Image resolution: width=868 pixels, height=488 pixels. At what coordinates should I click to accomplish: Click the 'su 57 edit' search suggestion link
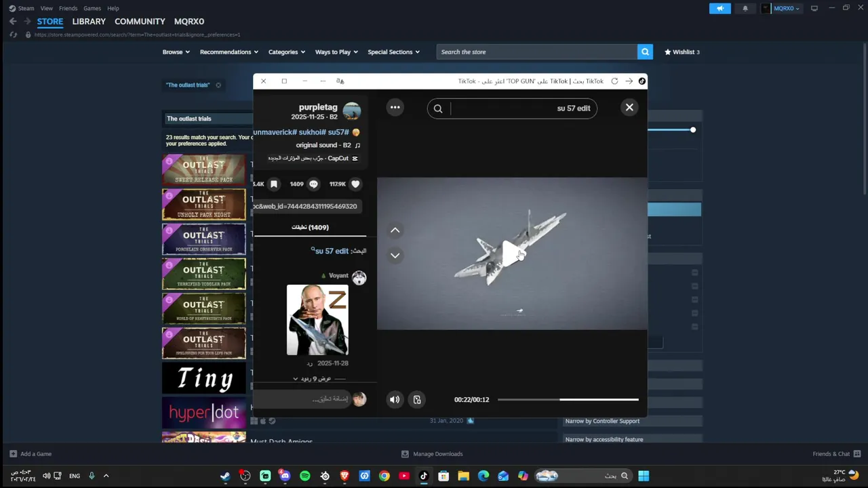coord(332,251)
